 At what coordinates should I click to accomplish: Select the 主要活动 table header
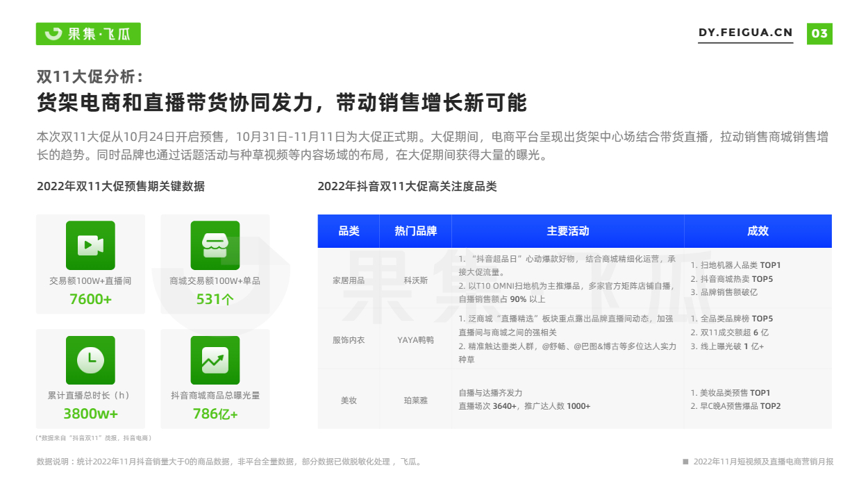pyautogui.click(x=567, y=231)
